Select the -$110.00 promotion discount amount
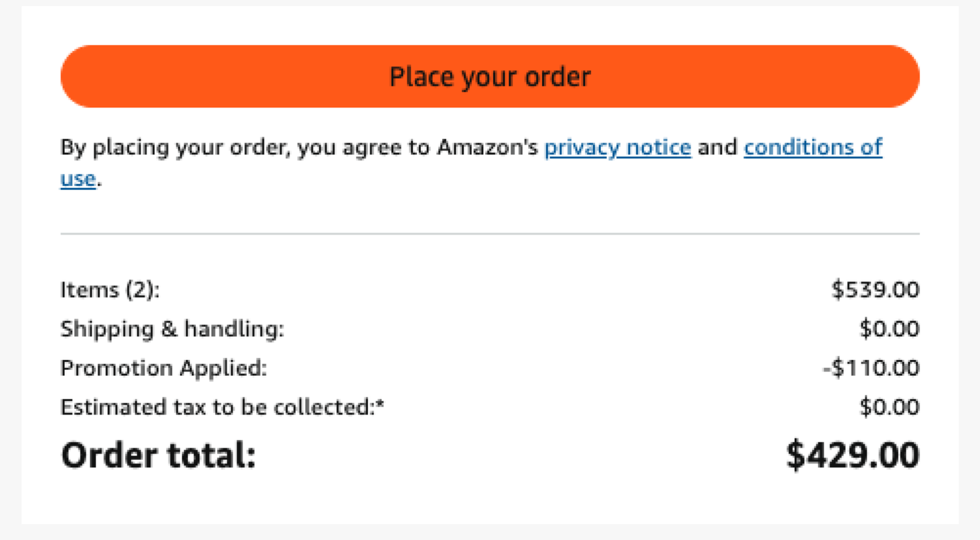Viewport: 980px width, 540px height. pos(871,369)
